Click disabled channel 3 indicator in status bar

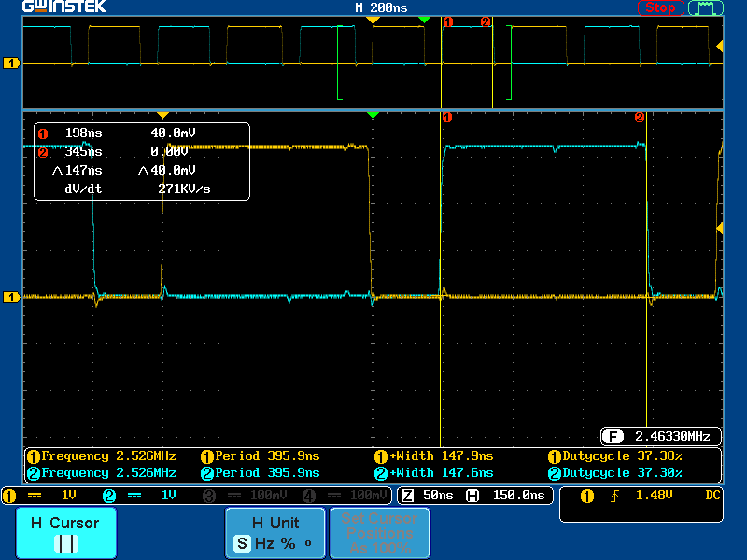[x=209, y=497]
